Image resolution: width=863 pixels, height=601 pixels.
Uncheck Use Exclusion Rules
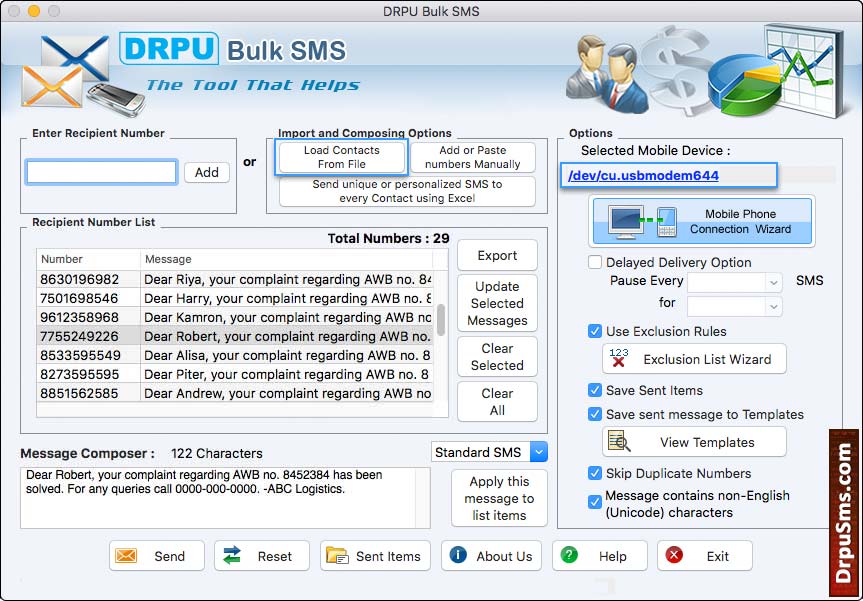tap(594, 331)
